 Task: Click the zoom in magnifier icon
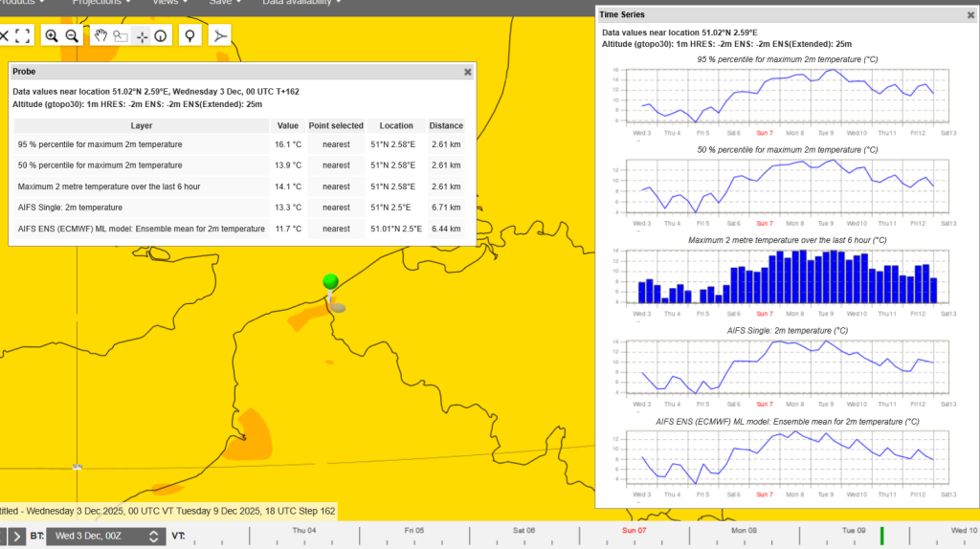pyautogui.click(x=52, y=36)
